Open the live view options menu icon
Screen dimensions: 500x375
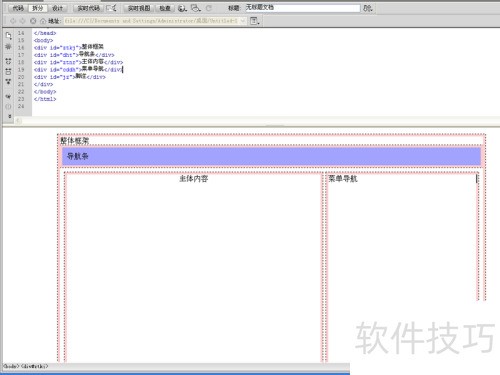255,21
